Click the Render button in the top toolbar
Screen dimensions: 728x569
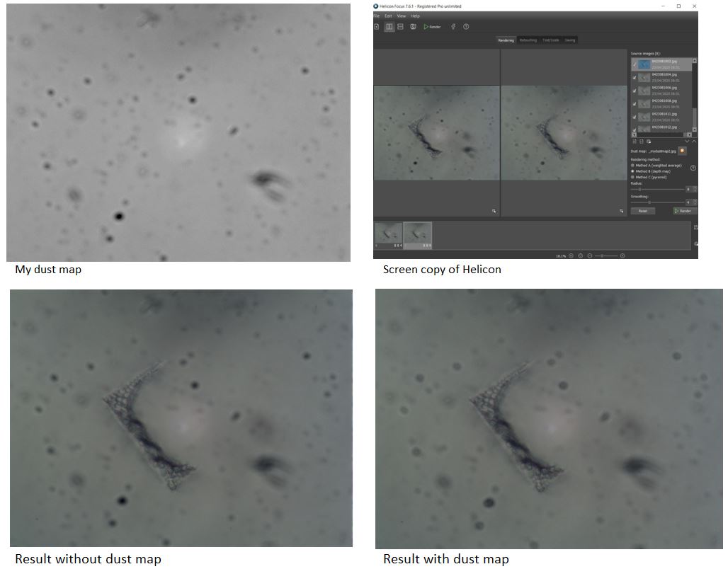tap(432, 27)
